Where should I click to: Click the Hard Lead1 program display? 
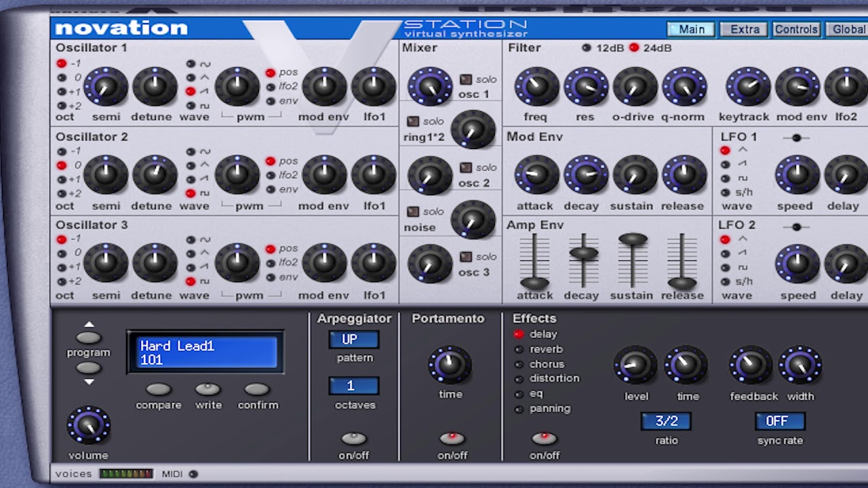[205, 352]
